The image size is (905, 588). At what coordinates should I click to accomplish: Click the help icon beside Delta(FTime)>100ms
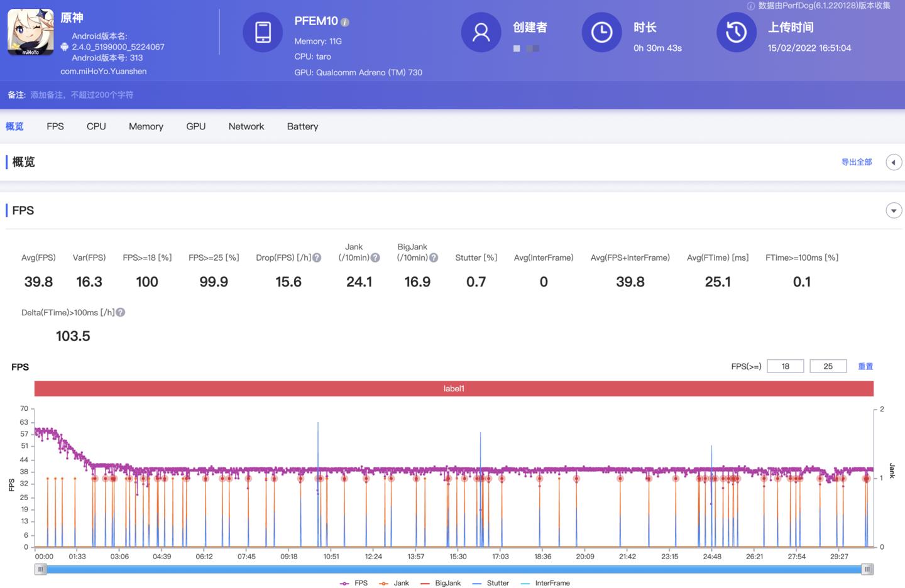point(120,312)
